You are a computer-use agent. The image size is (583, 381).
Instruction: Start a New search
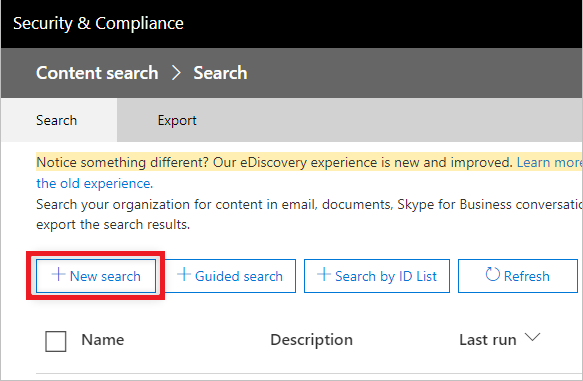point(96,276)
